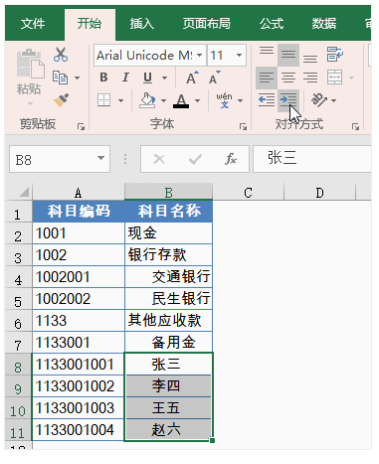Click the wén phonetic guide icon
Screen dimensions: 379x464
coord(224,100)
